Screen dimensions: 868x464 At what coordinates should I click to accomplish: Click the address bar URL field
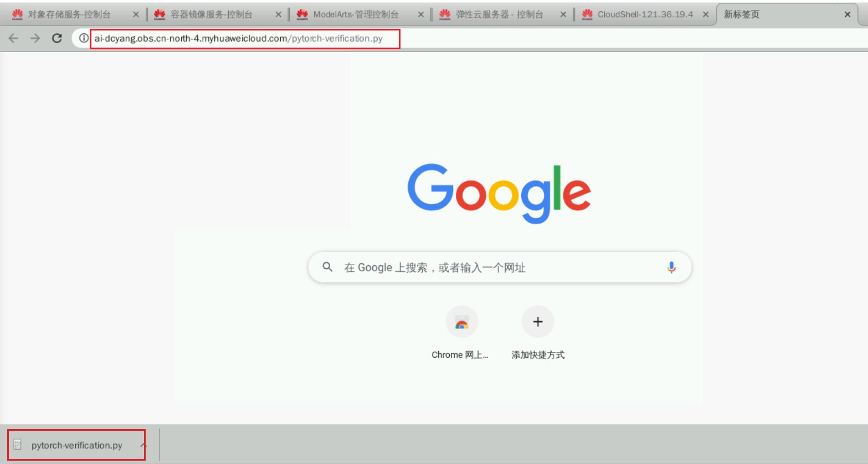[244, 39]
